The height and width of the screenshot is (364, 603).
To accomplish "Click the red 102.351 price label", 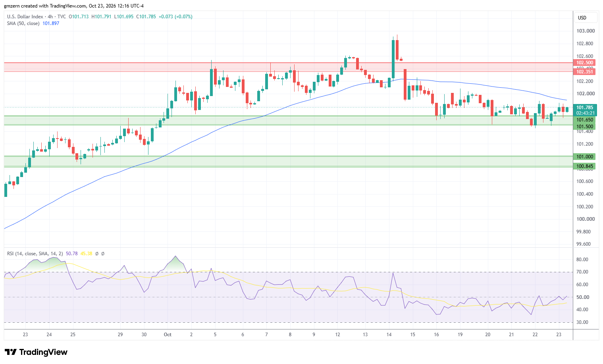I will pos(585,72).
